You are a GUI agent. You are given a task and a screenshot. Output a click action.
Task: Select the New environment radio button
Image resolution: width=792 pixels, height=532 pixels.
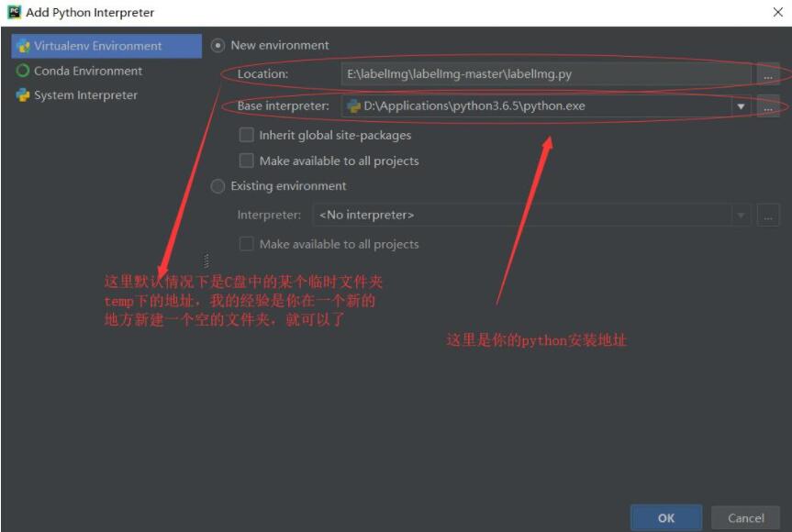point(217,42)
